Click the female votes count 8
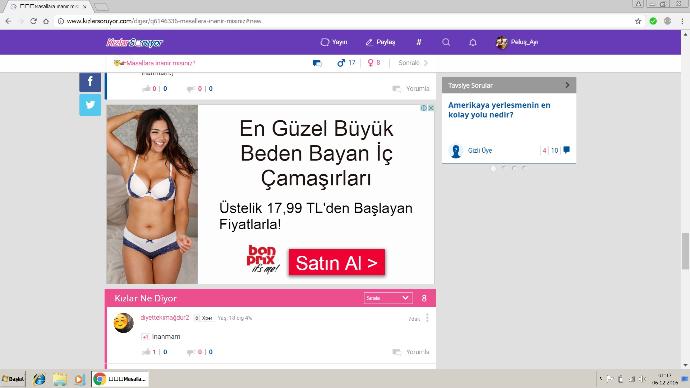Image resolution: width=690 pixels, height=388 pixels. click(x=374, y=63)
